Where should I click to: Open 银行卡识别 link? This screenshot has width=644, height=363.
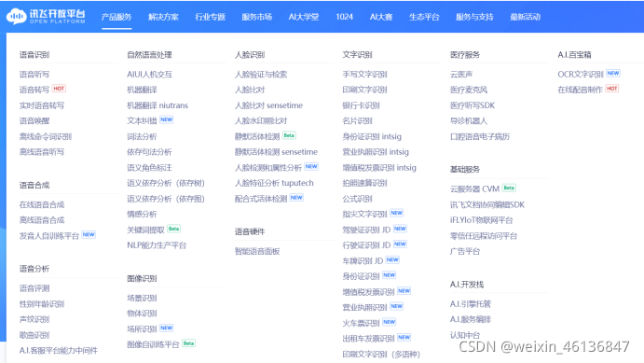(361, 105)
